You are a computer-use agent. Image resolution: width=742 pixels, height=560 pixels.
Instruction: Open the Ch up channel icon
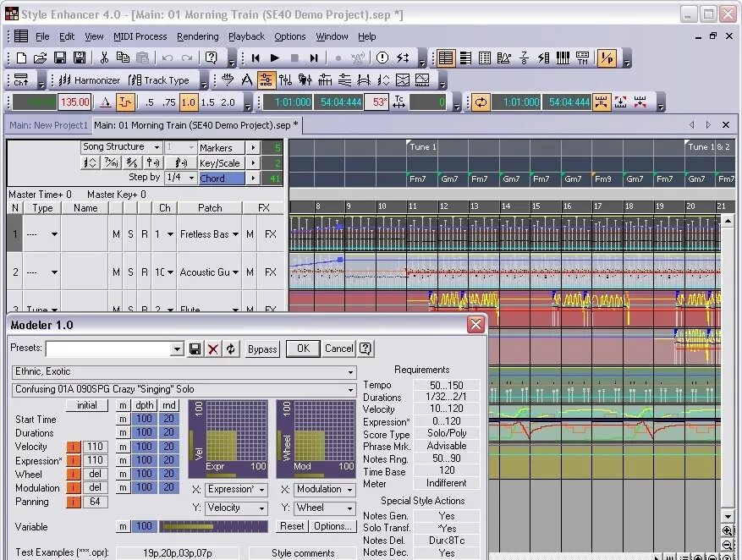[21, 80]
